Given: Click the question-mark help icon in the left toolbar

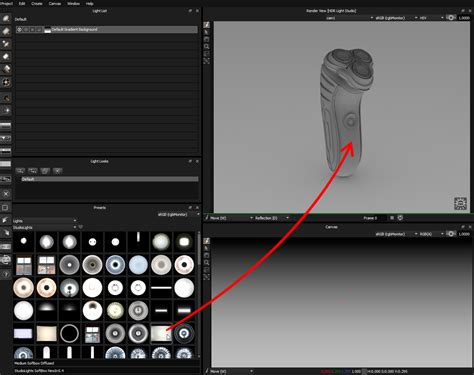Looking at the screenshot, I should click(6, 274).
